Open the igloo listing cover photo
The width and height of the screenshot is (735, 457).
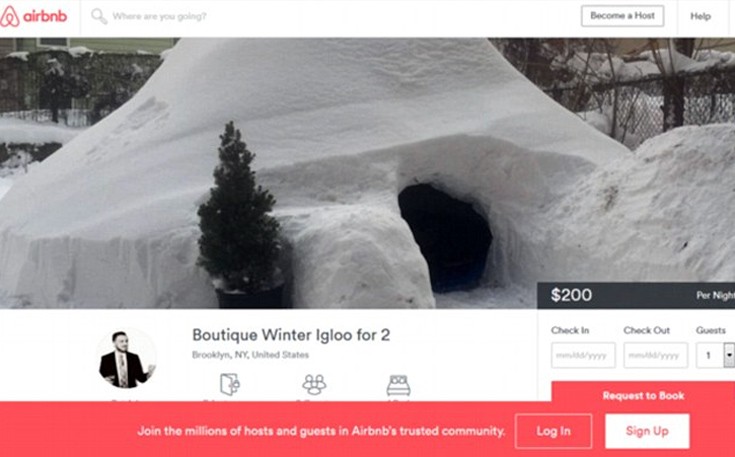368,173
